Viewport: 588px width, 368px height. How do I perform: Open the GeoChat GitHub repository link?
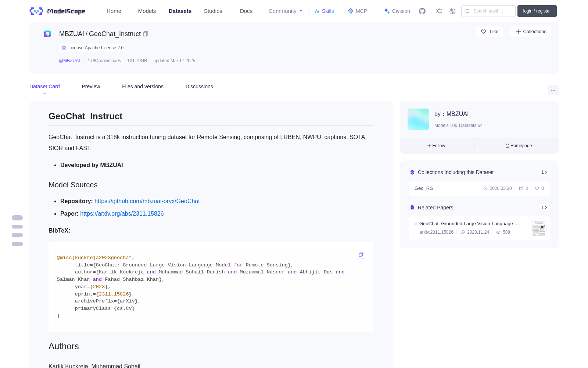coord(147,201)
